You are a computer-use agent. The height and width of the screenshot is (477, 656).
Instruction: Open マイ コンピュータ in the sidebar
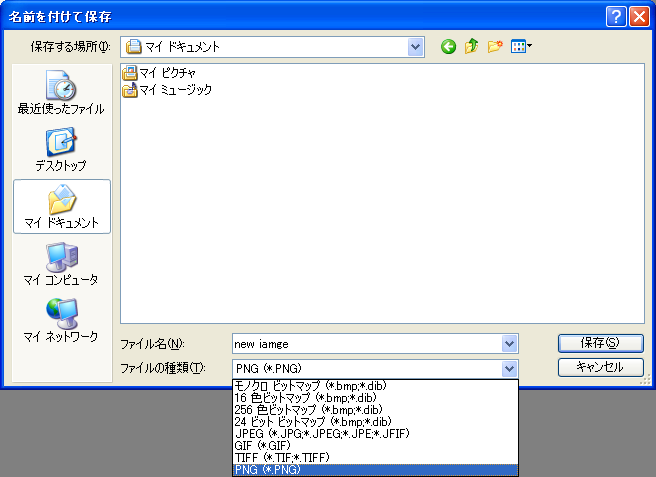(61, 264)
